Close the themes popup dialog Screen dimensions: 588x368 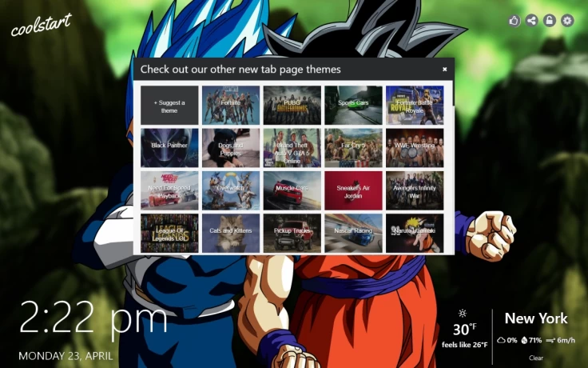[444, 69]
